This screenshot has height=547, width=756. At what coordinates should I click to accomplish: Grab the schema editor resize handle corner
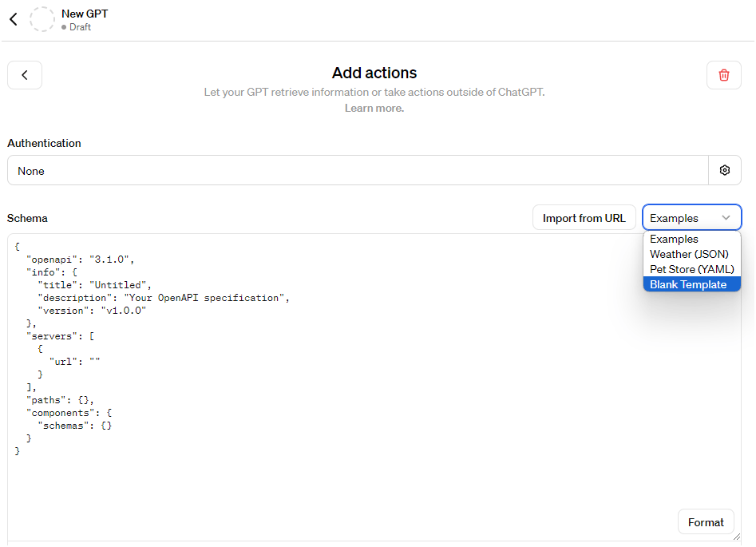click(736, 537)
